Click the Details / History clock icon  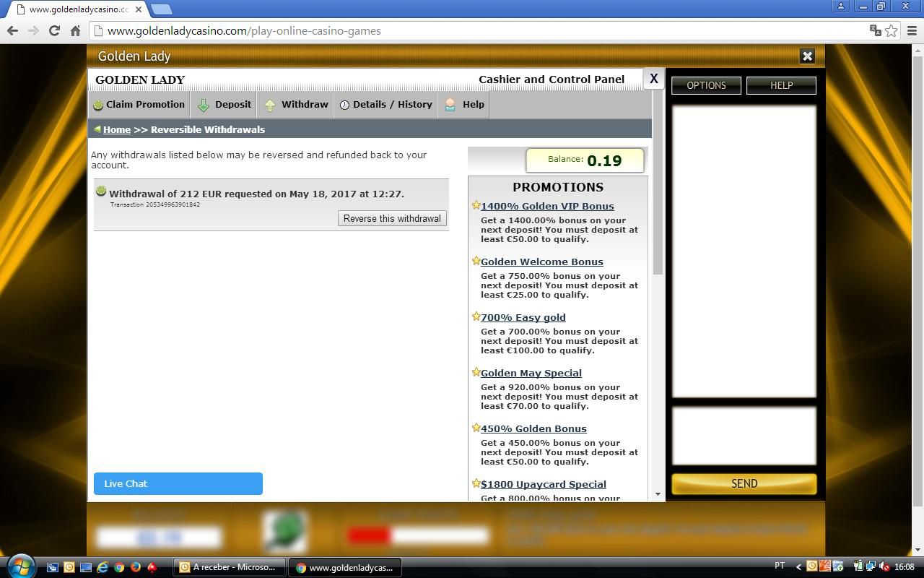[x=344, y=105]
